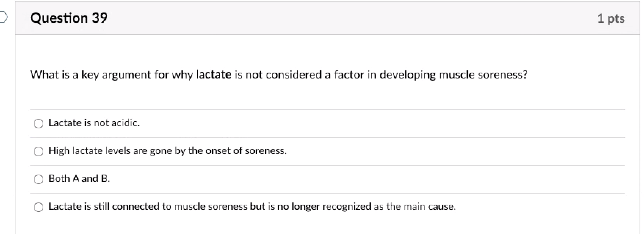Click the 'Both A and B.' answer label
This screenshot has width=644, height=234.
coord(79,179)
